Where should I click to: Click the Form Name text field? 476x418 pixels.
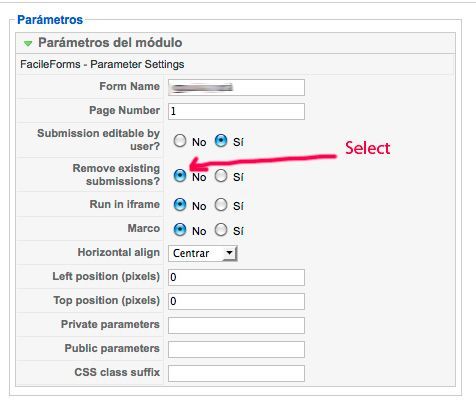236,87
